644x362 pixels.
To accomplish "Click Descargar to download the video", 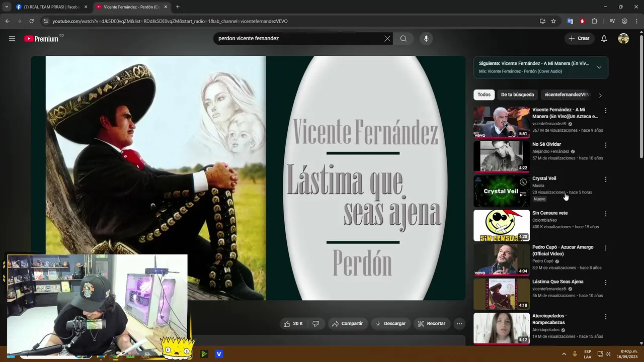I will click(390, 324).
